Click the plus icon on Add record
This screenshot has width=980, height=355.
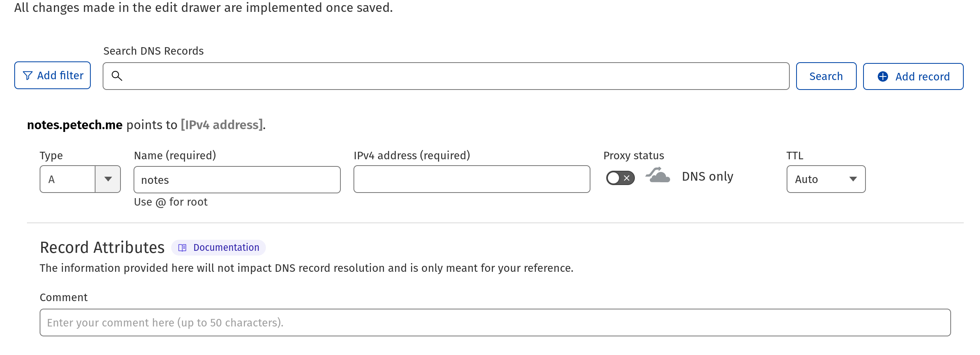point(883,76)
